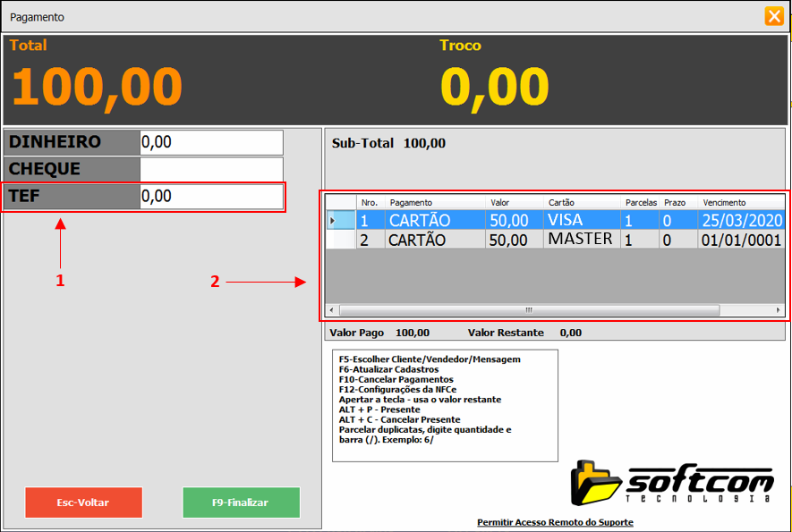Select the MASTER card payment row
This screenshot has width=792, height=532.
pos(582,240)
